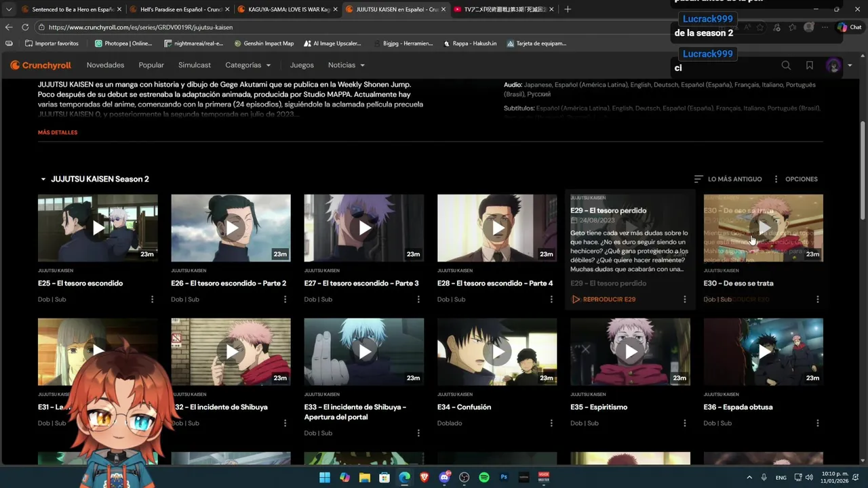Open the three-dot menu for E28
868x488 pixels.
551,300
